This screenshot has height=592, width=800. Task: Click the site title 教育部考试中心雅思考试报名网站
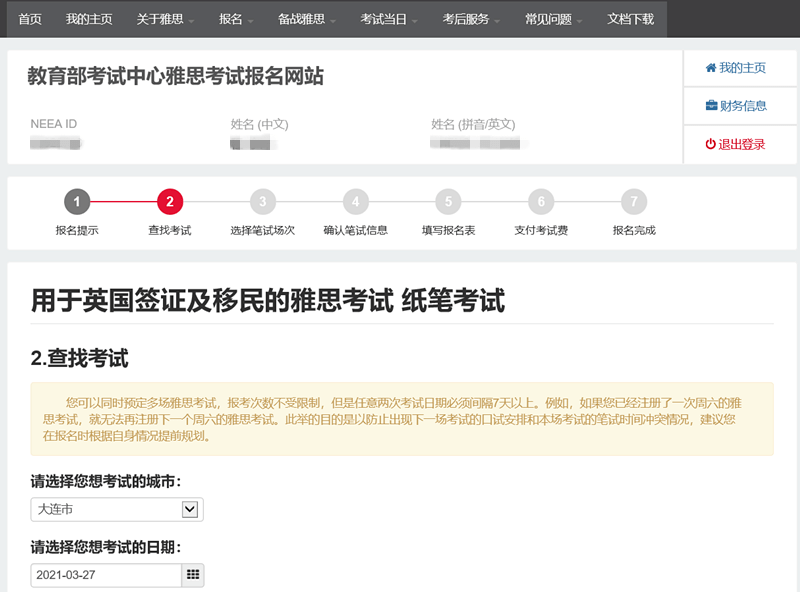pyautogui.click(x=176, y=76)
